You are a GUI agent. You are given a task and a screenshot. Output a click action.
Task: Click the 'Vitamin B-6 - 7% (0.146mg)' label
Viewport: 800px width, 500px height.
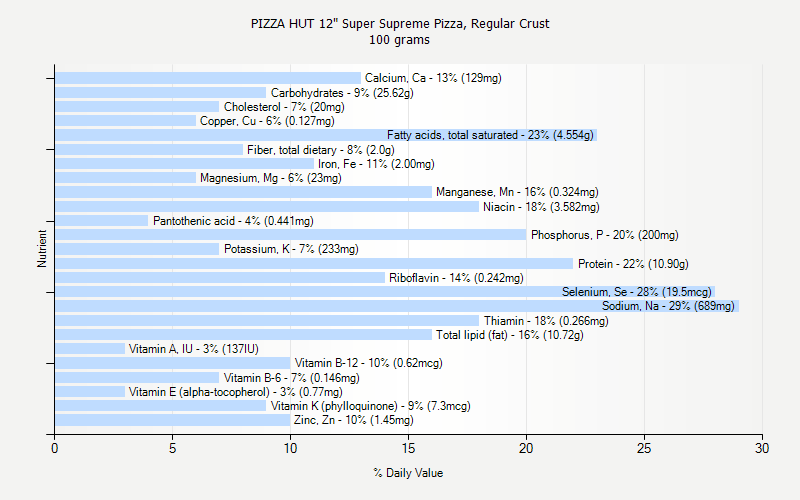coord(291,378)
